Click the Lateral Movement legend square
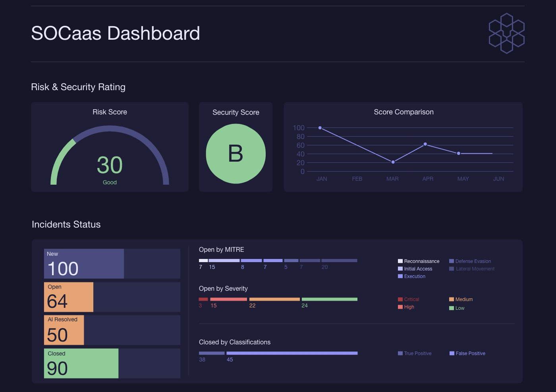Viewport: 556px width, 392px height. point(452,269)
